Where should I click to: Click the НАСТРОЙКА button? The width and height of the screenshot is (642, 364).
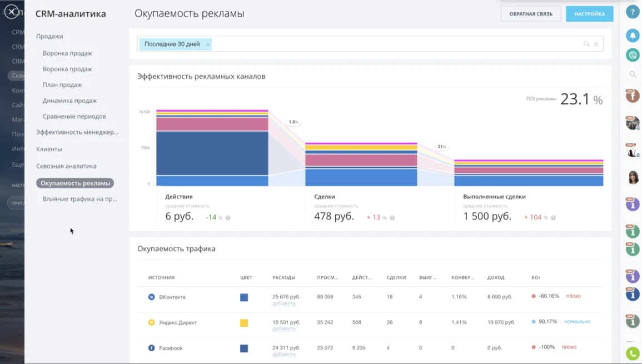(589, 14)
